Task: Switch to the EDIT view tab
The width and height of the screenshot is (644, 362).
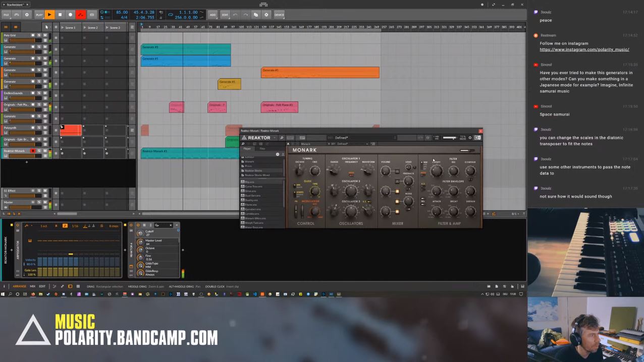Action: point(42,286)
